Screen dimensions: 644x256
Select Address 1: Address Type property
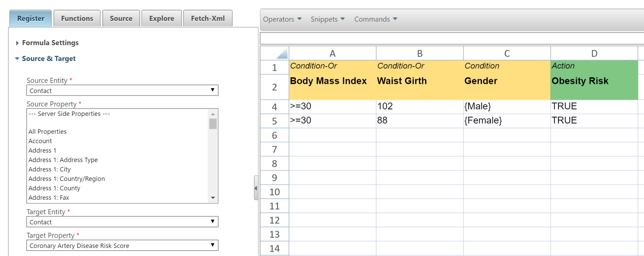(118, 160)
